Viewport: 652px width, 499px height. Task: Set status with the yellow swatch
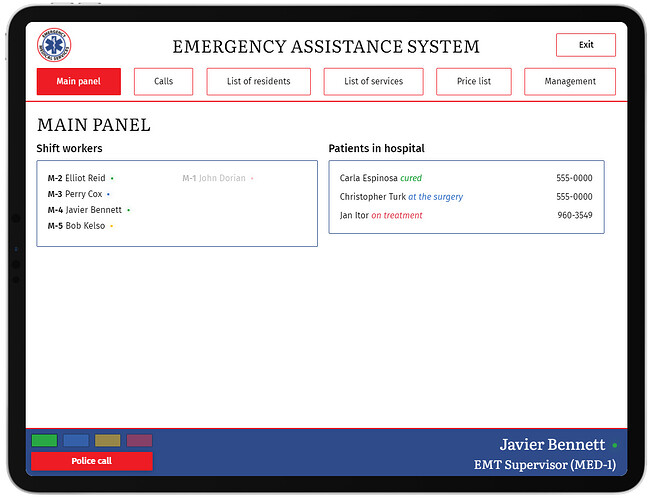[108, 440]
